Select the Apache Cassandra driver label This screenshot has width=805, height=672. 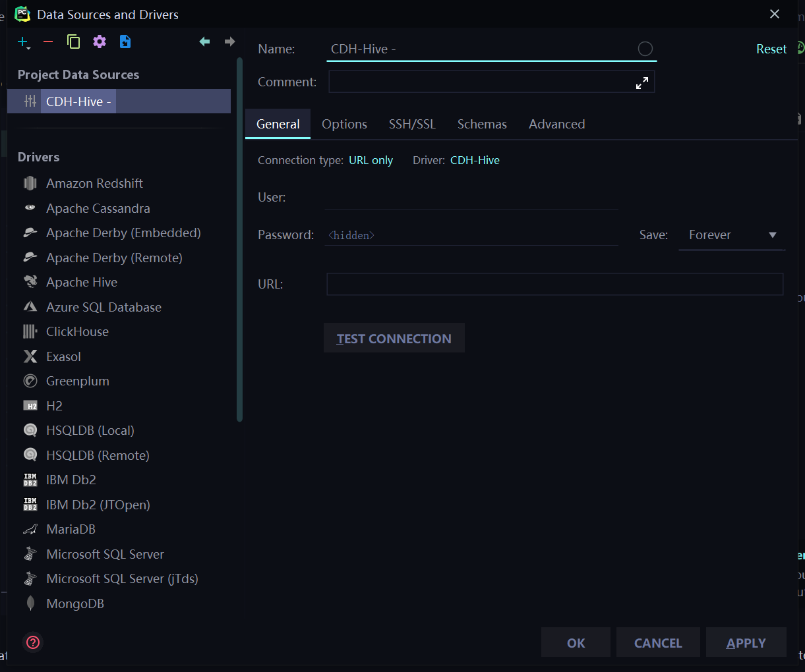[x=98, y=208]
